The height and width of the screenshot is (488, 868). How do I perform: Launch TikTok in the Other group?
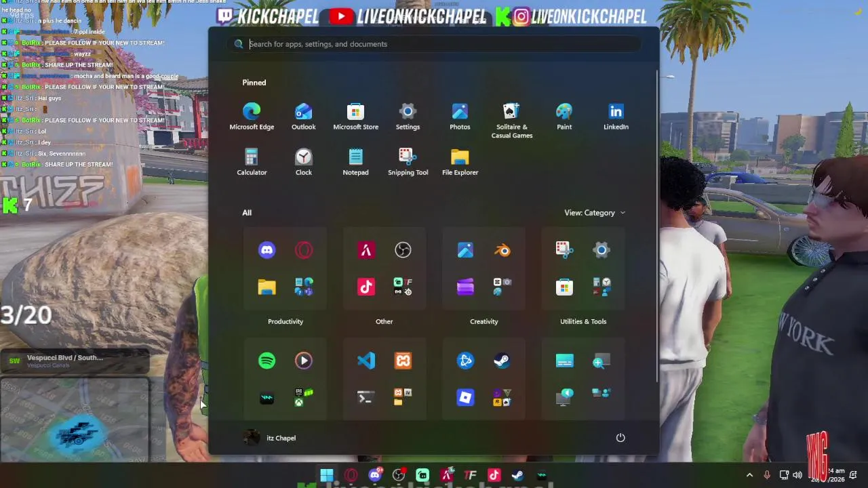point(366,287)
